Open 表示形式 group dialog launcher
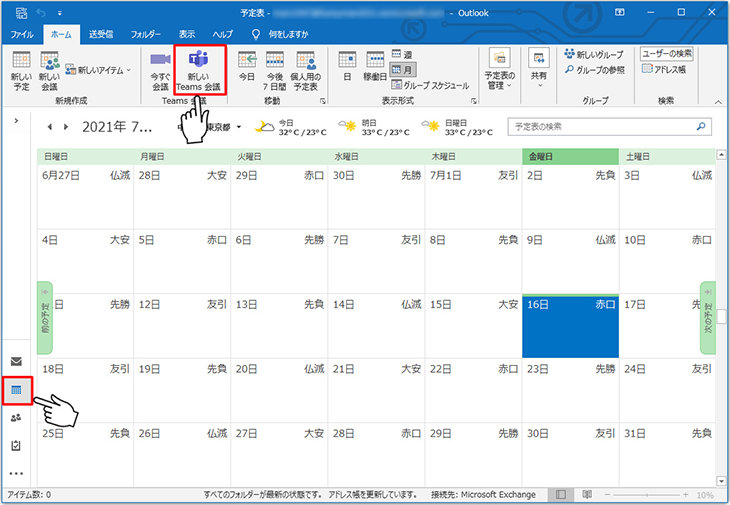The height and width of the screenshot is (505, 730). [473, 101]
